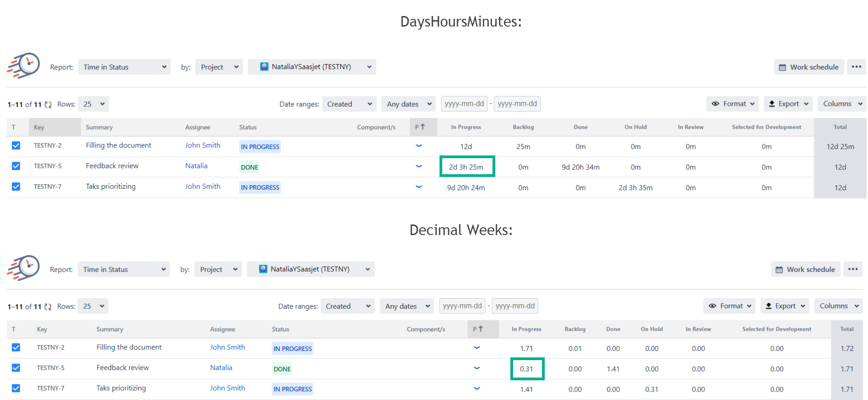Click the DONE status badge in bottom table

[x=282, y=369]
